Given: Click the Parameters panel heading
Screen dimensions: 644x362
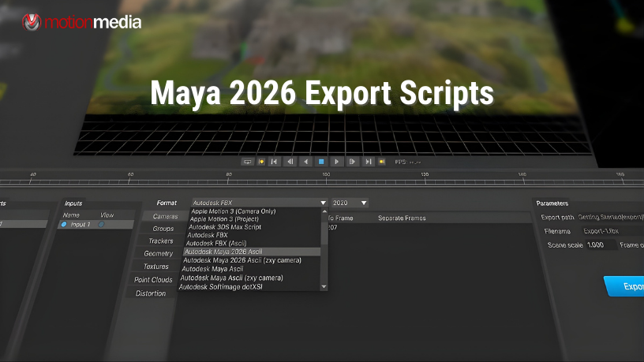Looking at the screenshot, I should (552, 203).
